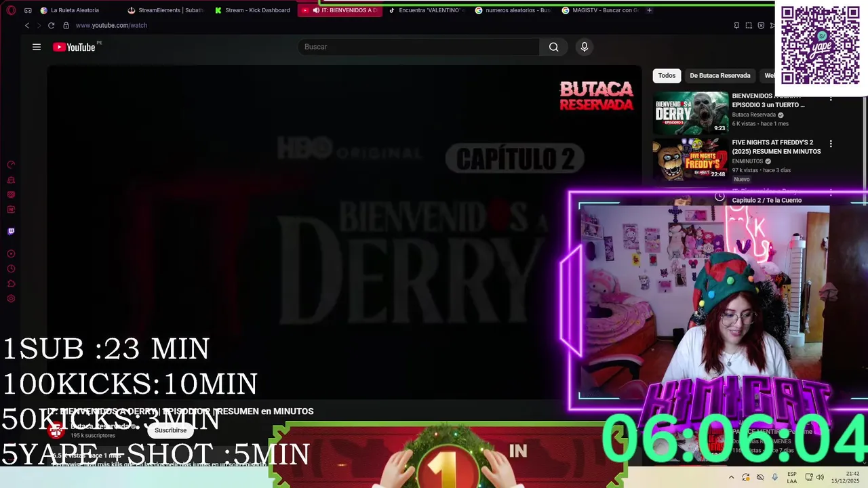
Task: Switch to Stream - Kick Dashboard tab
Action: (252, 10)
